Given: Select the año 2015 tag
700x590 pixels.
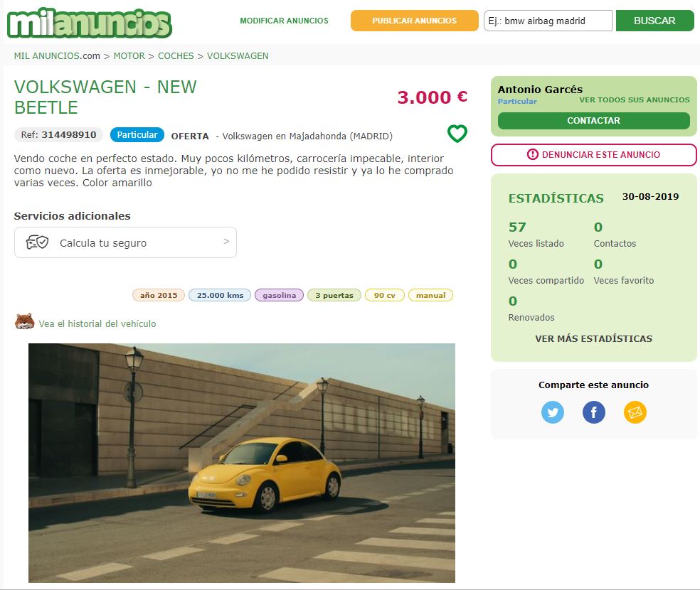Looking at the screenshot, I should (159, 295).
